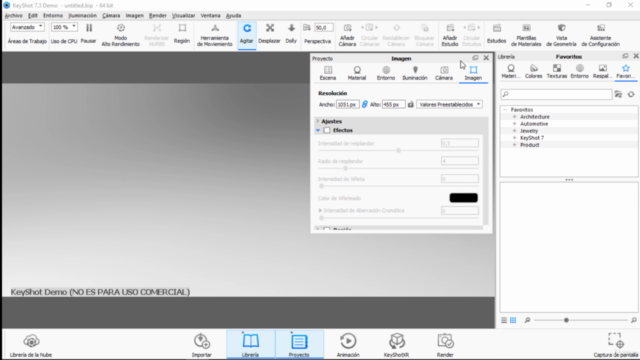Click the Radio de resplandor slider

coord(398,168)
